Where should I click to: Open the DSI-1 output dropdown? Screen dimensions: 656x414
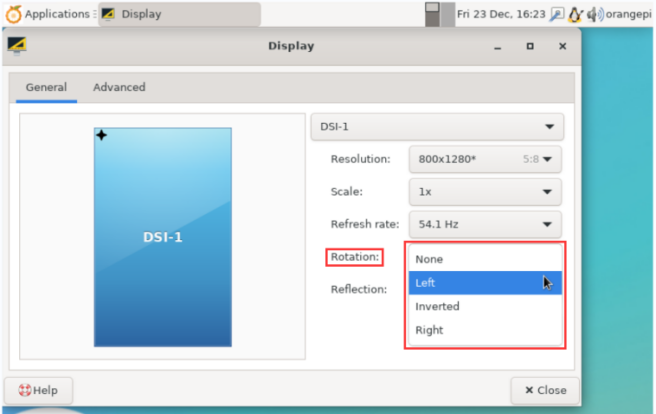click(x=437, y=127)
